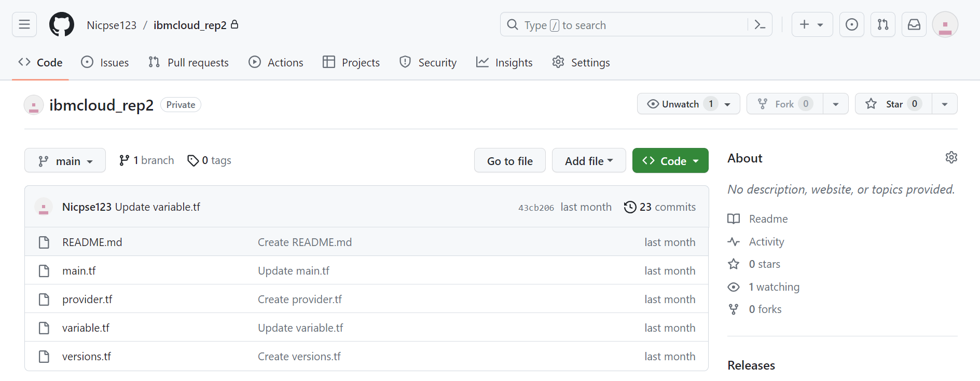980x381 pixels.
Task: Open the user avatar menu
Action: coord(945,24)
